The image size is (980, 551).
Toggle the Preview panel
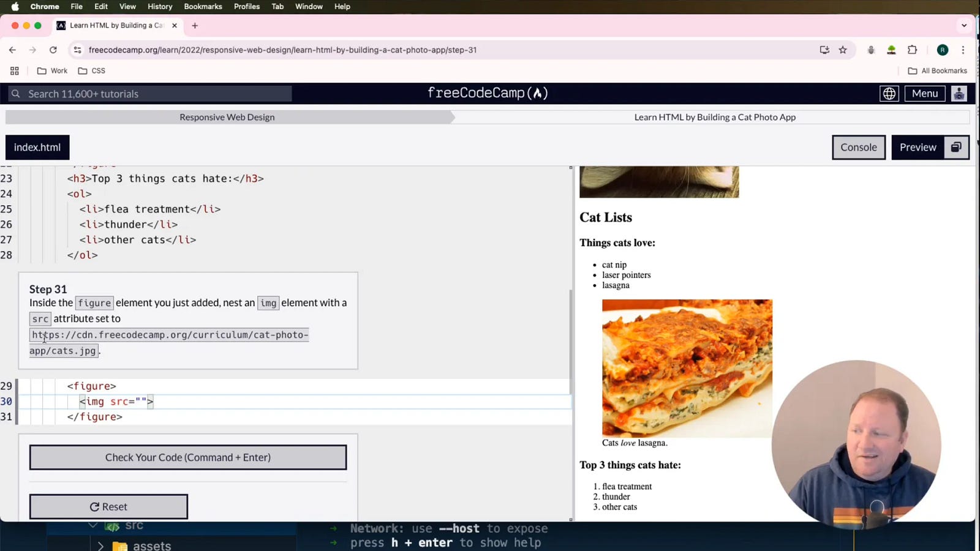tap(918, 148)
